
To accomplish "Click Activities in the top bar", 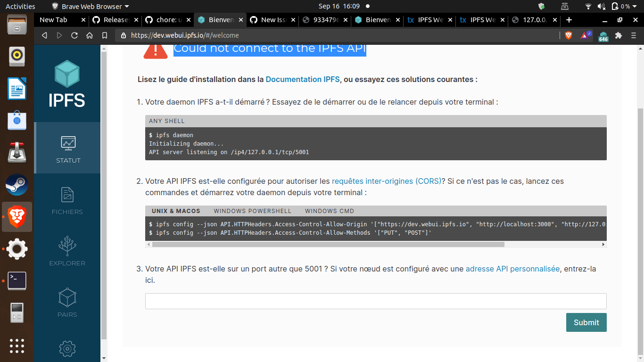I will [x=20, y=6].
